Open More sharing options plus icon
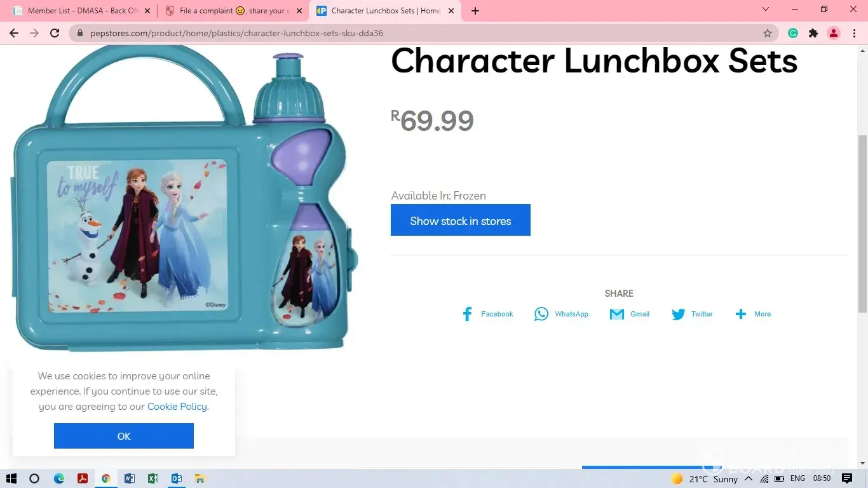The height and width of the screenshot is (488, 868). (x=741, y=314)
